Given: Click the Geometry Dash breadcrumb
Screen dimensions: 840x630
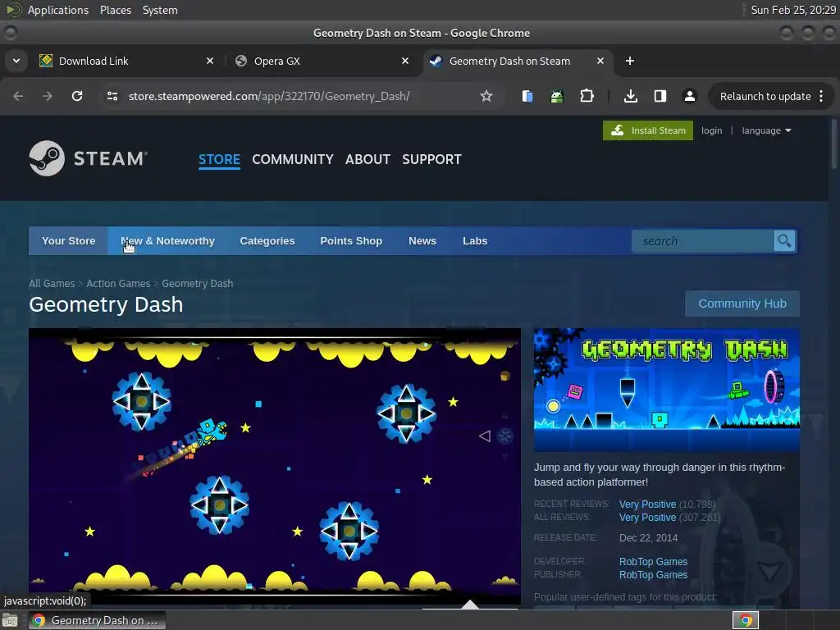Looking at the screenshot, I should tap(197, 283).
